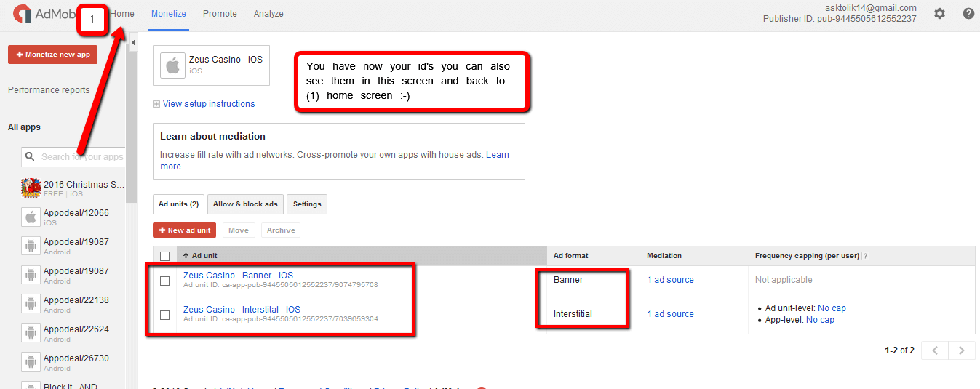Go to the previous page arrow
Screen dimensions: 980x389
[935, 350]
